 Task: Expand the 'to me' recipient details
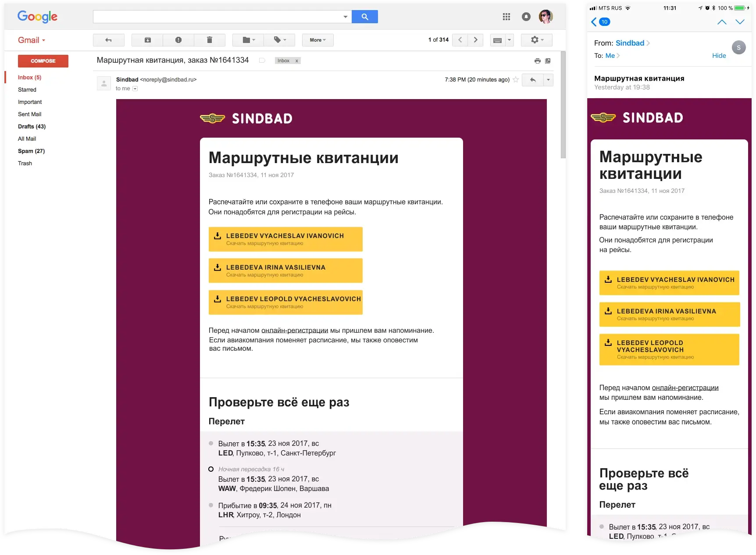[135, 89]
